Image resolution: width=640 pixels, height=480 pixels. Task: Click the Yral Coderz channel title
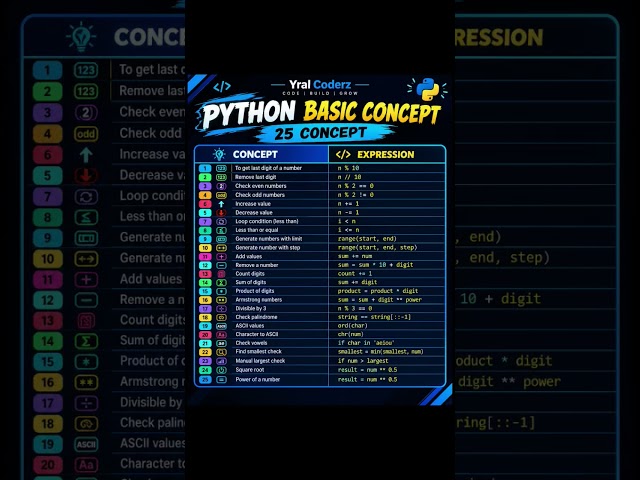[320, 84]
